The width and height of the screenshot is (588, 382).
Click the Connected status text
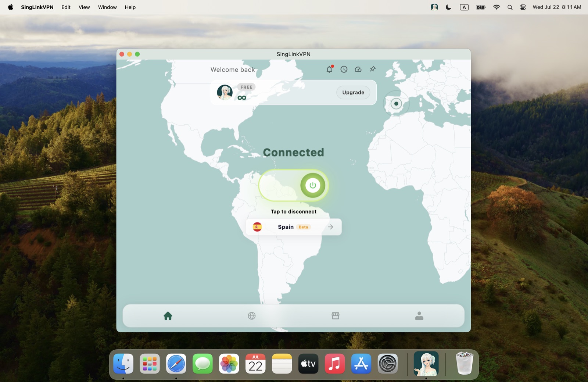[294, 152]
